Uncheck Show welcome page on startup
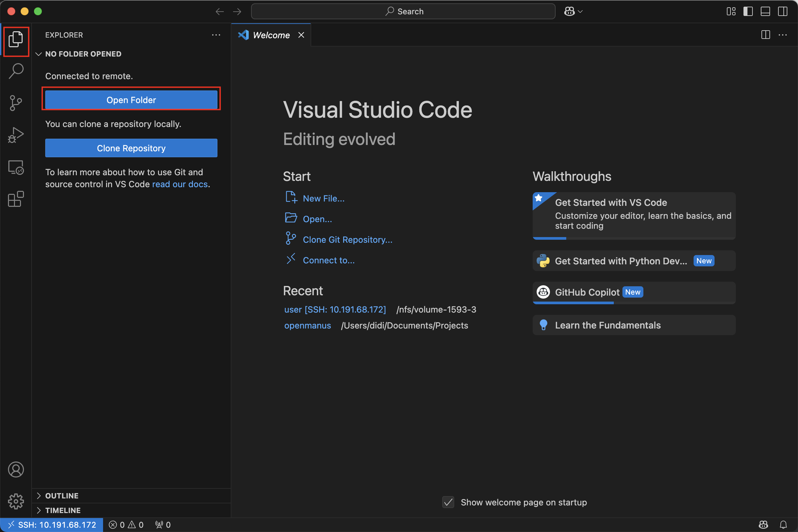This screenshot has height=532, width=798. 448,502
